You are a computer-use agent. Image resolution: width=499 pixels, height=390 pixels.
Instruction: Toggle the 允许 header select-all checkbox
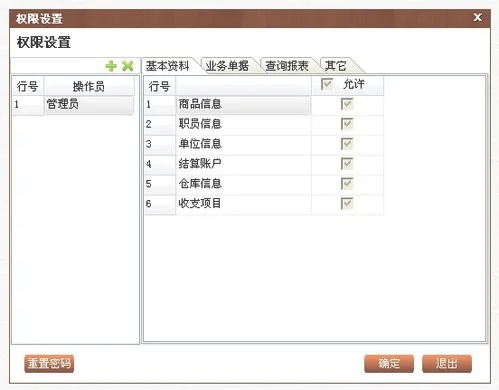tap(327, 84)
